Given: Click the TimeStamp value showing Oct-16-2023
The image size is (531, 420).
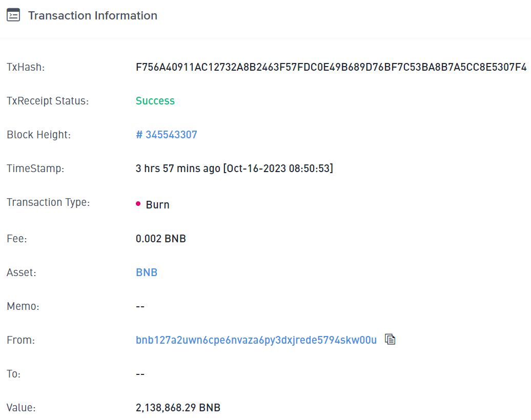Looking at the screenshot, I should [x=234, y=168].
